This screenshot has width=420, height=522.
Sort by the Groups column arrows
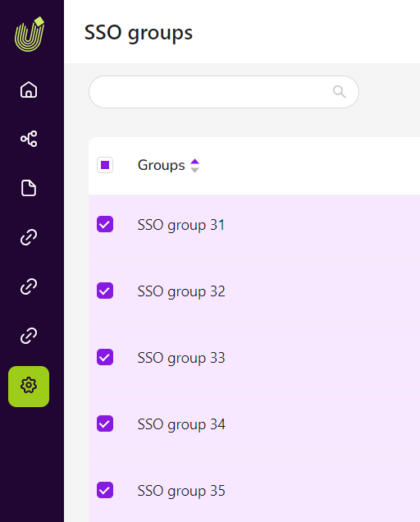tap(194, 166)
